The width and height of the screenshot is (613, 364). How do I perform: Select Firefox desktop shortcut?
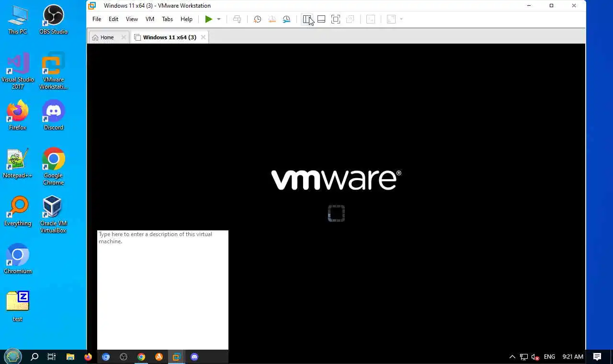(18, 115)
